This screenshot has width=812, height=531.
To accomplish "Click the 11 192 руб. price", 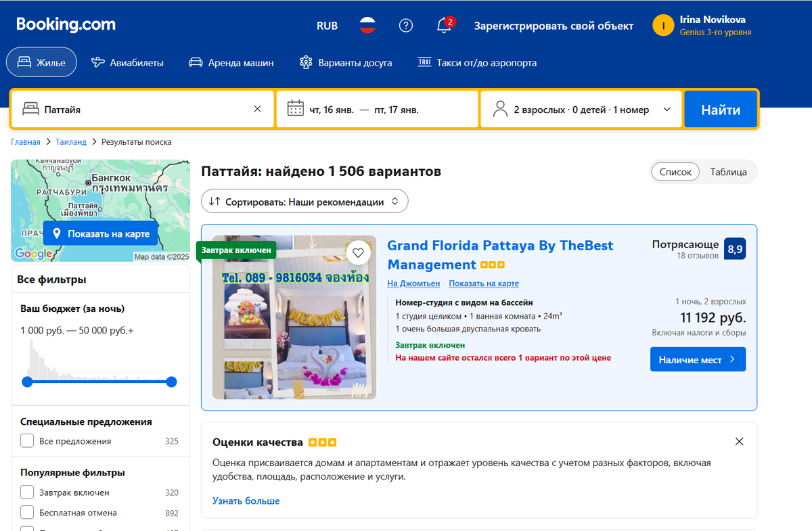I will point(713,318).
